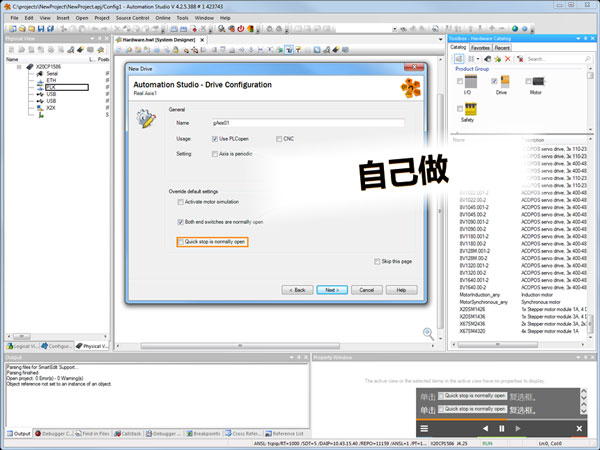The width and height of the screenshot is (600, 450).
Task: Click the Back button in the wizard
Action: pos(297,290)
